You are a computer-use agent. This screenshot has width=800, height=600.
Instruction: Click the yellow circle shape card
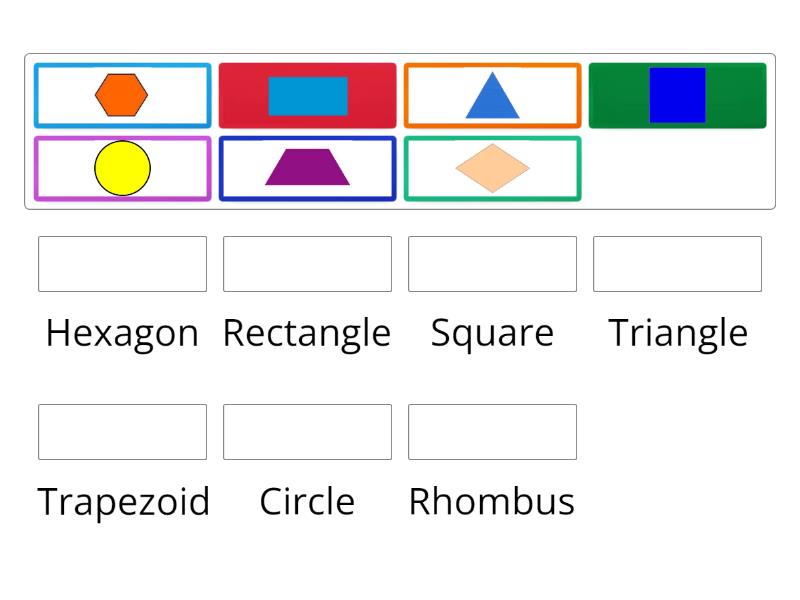(x=122, y=168)
